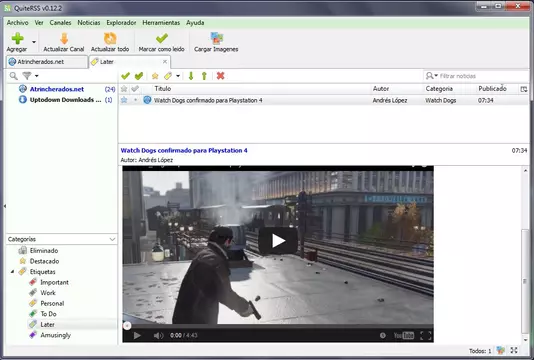Open the Explorador menu

point(121,23)
